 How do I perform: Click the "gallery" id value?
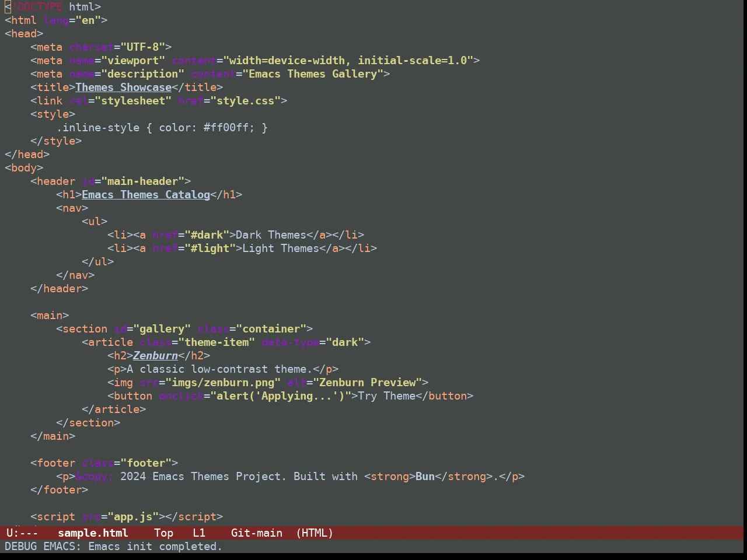(x=162, y=329)
